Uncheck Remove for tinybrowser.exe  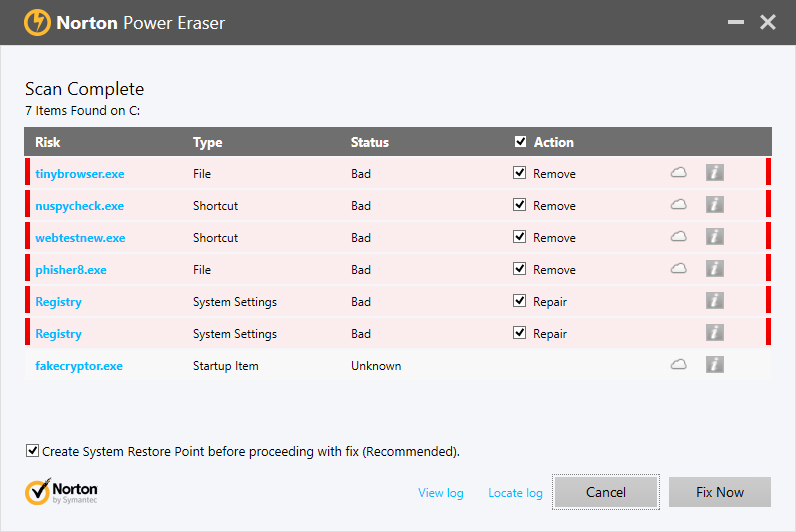[x=519, y=173]
